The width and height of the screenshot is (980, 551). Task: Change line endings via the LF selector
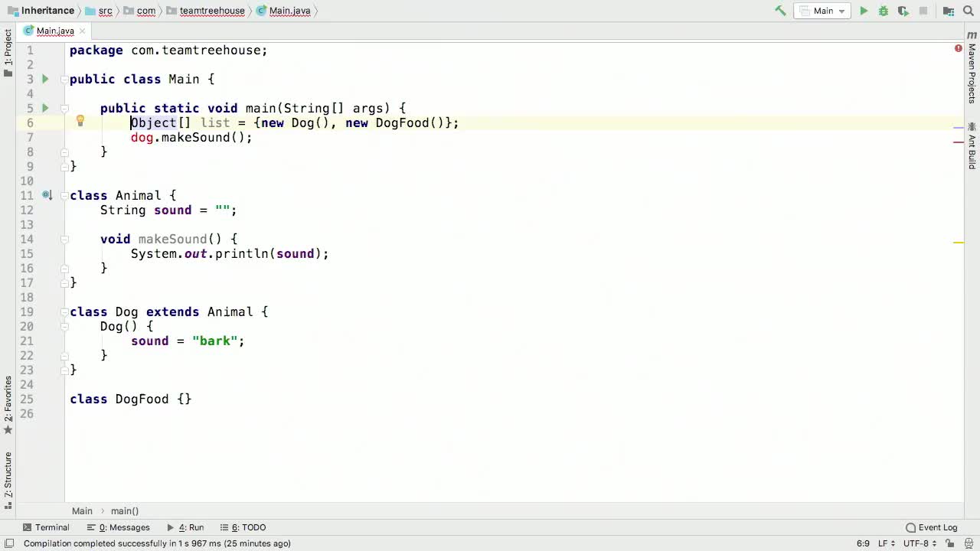pyautogui.click(x=884, y=543)
